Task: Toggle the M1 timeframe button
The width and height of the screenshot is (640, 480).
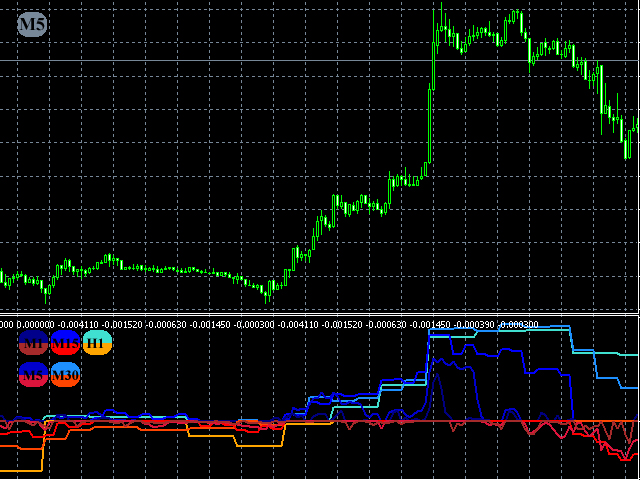Action: click(x=34, y=342)
